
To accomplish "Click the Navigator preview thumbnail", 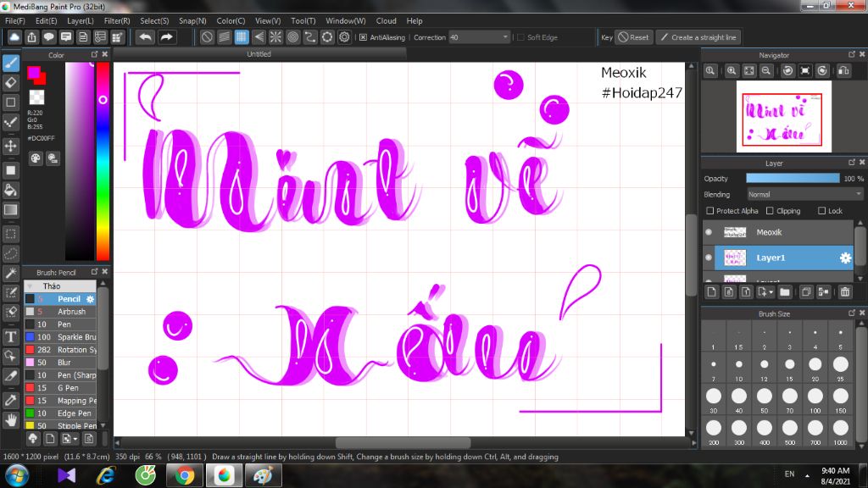I will (x=783, y=117).
